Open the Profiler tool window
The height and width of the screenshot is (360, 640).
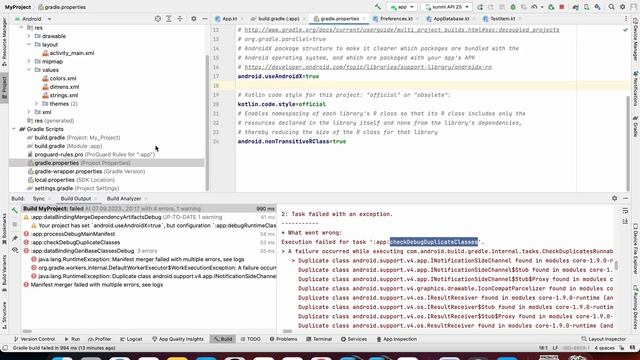click(99, 339)
